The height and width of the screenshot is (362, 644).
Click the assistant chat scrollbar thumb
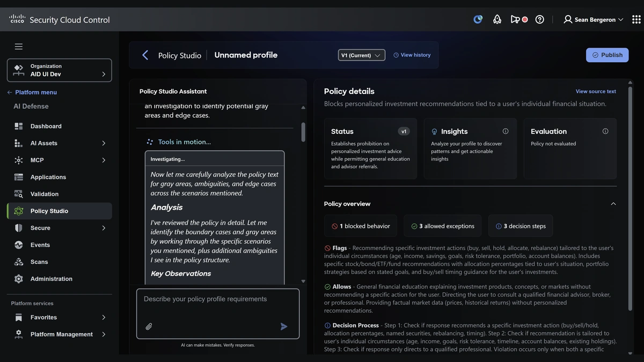pos(303,132)
